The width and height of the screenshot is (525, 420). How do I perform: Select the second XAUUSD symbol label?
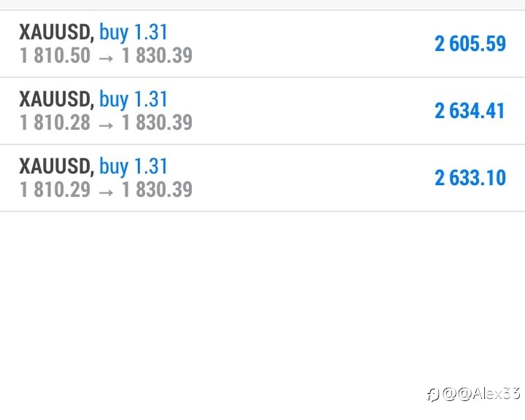pos(57,99)
